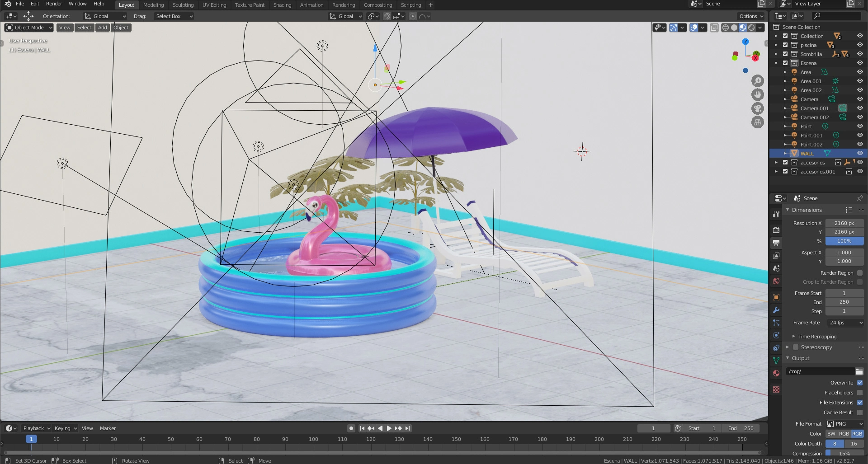This screenshot has height=464, width=868.
Task: Switch to the UV Editing workspace tab
Action: [214, 5]
